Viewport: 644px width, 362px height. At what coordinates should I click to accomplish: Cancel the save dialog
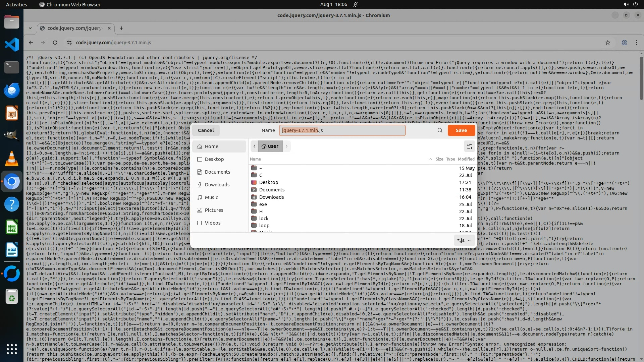pyautogui.click(x=206, y=130)
